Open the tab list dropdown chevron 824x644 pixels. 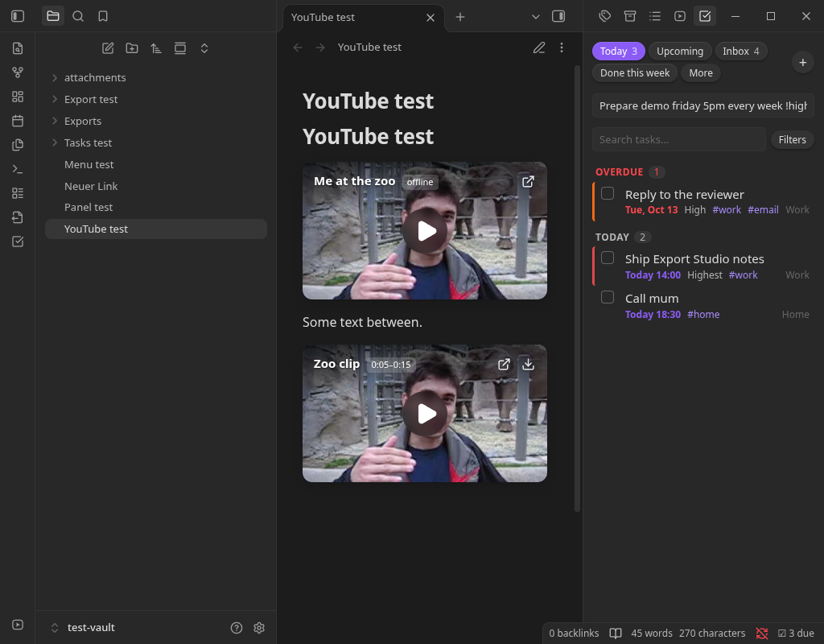pos(535,17)
